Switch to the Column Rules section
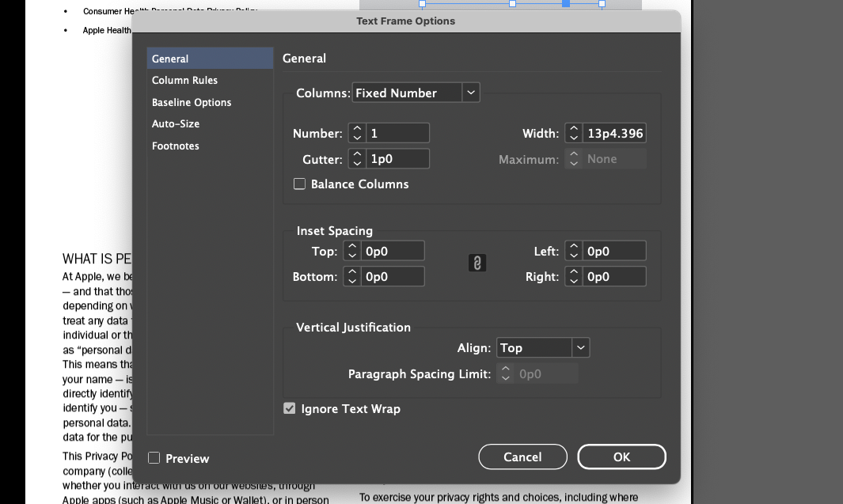The image size is (843, 504). (184, 81)
